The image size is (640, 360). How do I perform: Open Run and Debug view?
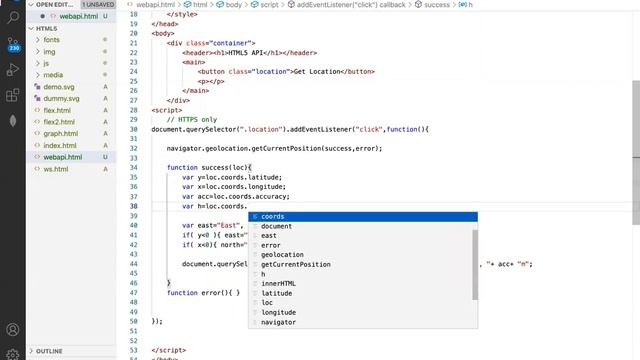pos(13,70)
